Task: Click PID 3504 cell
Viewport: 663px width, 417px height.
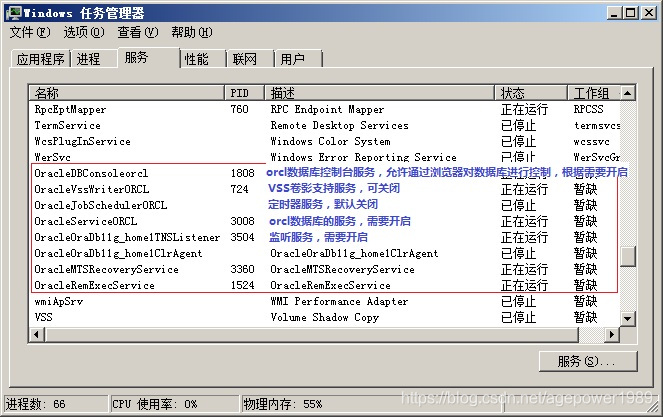Action: 242,237
